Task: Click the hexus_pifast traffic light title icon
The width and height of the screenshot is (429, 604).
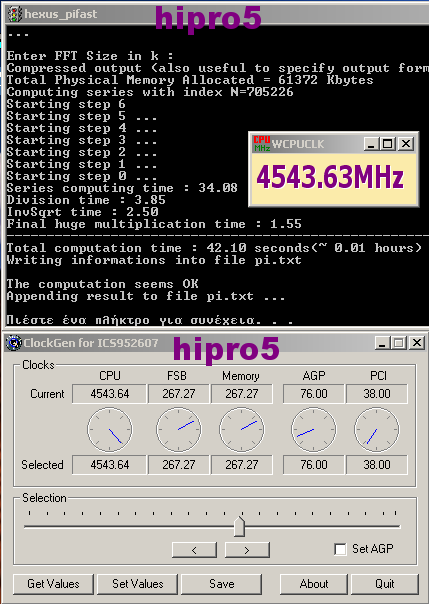Action: pyautogui.click(x=15, y=14)
